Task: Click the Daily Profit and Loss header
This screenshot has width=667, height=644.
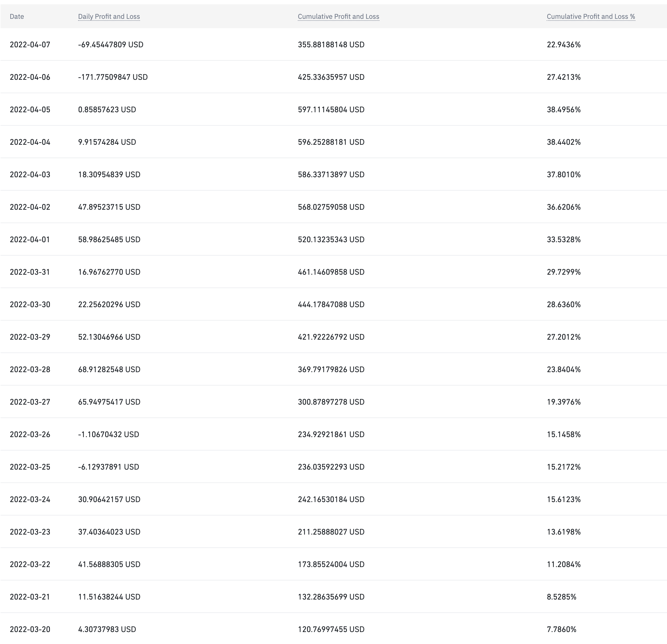Action: click(x=109, y=16)
